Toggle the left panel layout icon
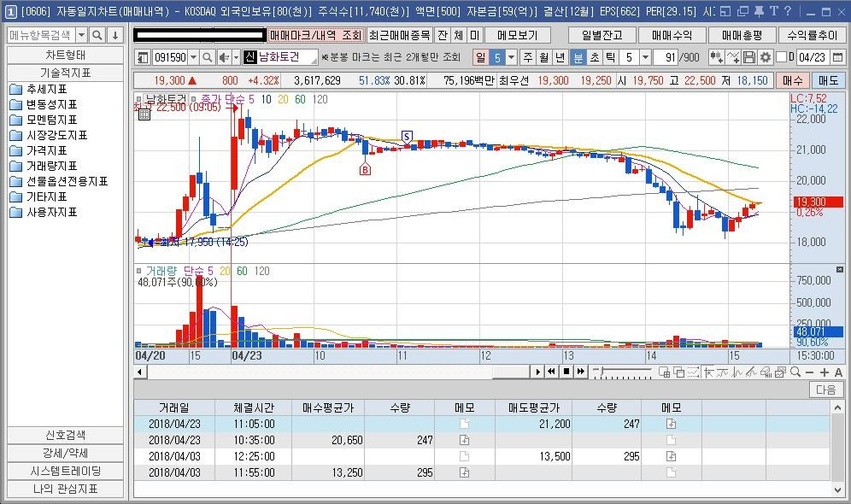The image size is (851, 504). tap(143, 57)
